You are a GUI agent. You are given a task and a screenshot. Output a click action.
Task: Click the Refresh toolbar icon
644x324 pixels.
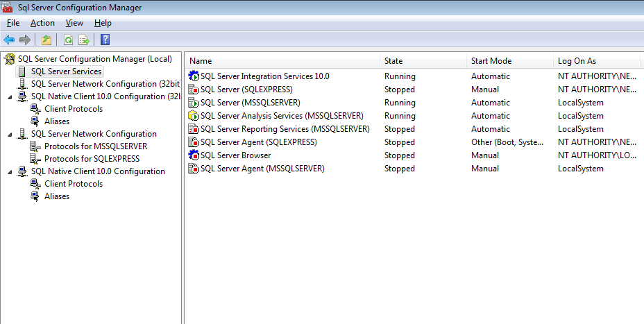tap(68, 40)
